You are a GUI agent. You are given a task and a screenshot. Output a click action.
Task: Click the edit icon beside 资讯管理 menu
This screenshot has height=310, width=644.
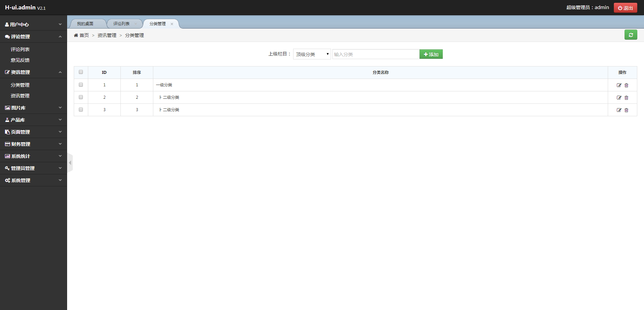pos(7,72)
